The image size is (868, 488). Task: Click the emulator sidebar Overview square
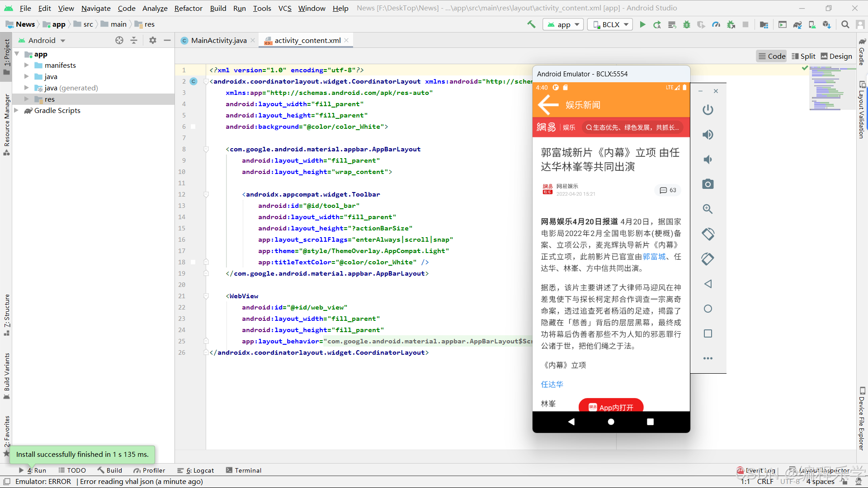point(708,333)
